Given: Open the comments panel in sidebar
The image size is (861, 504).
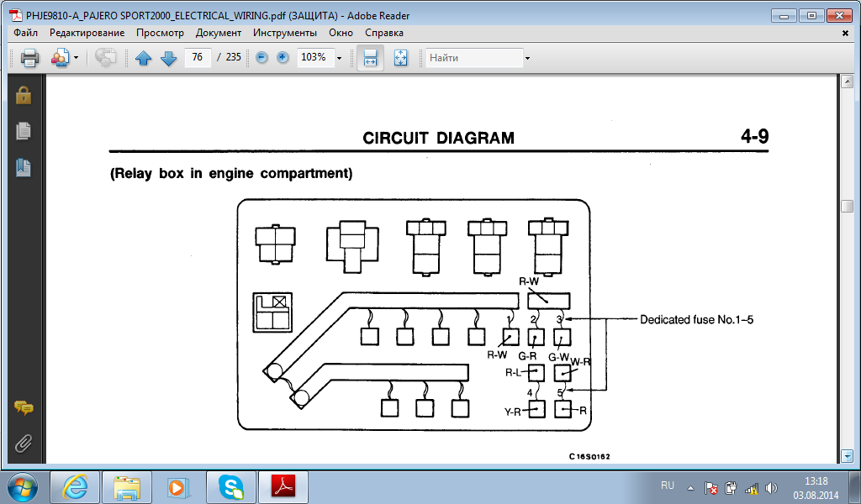Looking at the screenshot, I should click(24, 408).
